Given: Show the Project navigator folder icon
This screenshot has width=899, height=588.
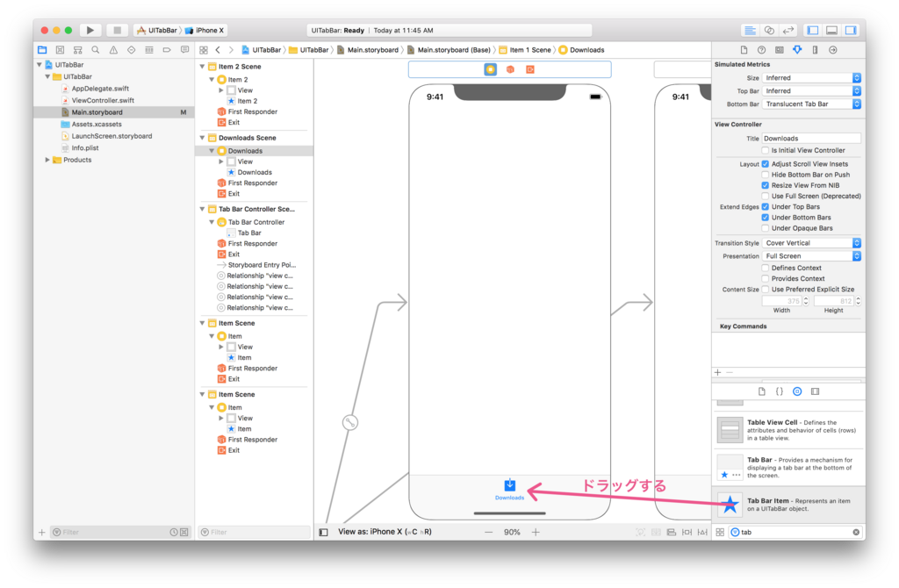Looking at the screenshot, I should (42, 50).
